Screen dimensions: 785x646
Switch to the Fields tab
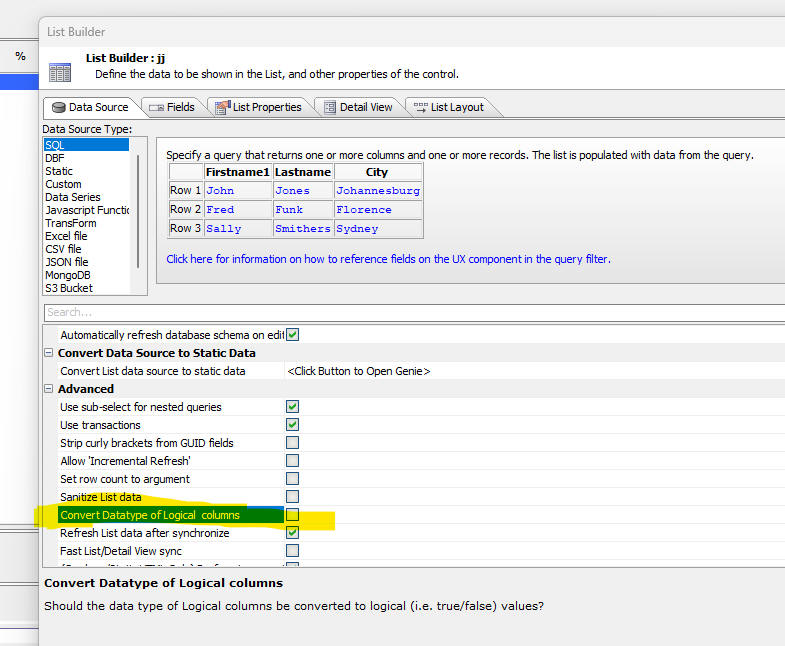coord(175,107)
